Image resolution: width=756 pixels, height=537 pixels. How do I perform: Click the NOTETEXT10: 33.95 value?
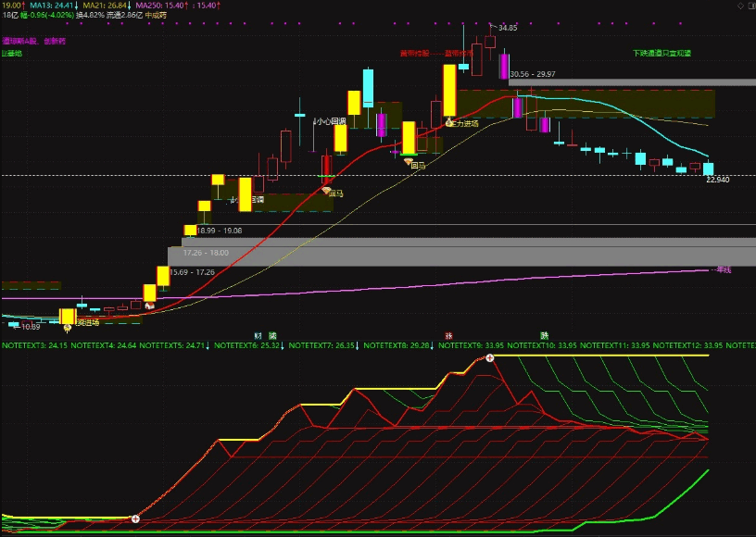click(542, 345)
